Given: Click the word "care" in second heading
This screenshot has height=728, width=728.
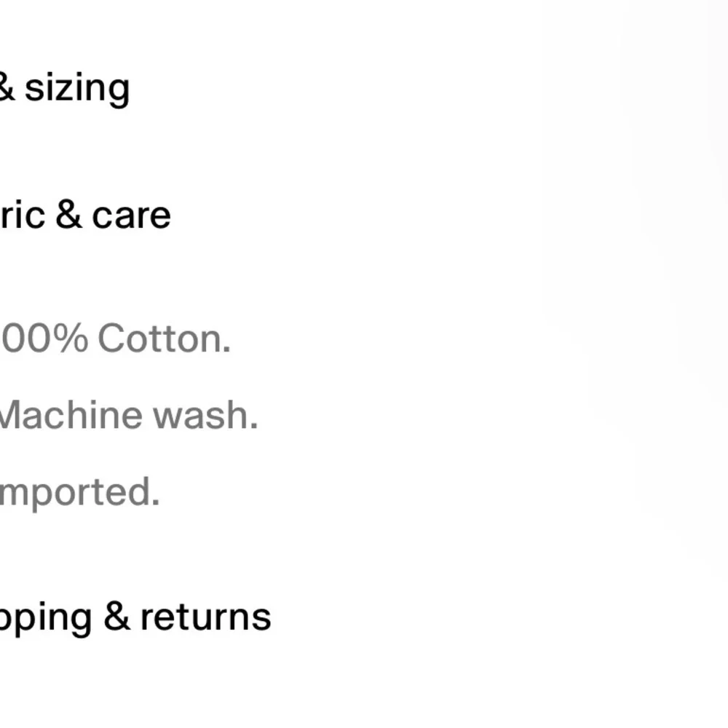Looking at the screenshot, I should 131,216.
